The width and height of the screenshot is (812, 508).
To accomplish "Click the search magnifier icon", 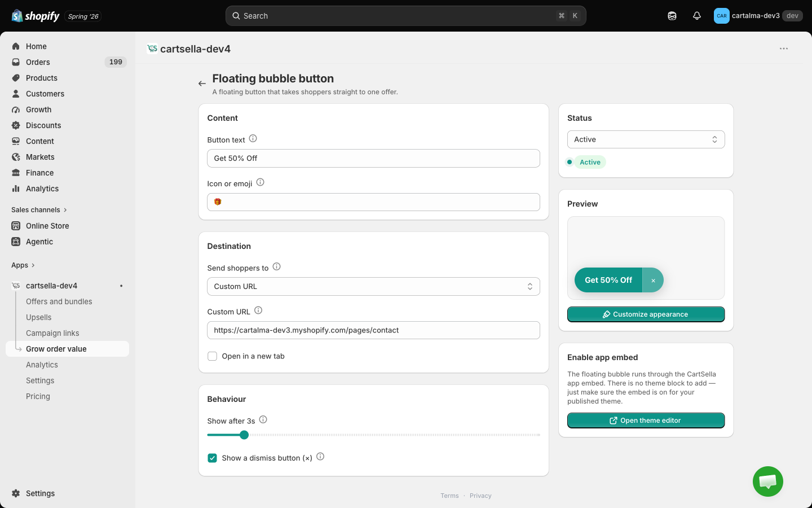I will point(236,16).
